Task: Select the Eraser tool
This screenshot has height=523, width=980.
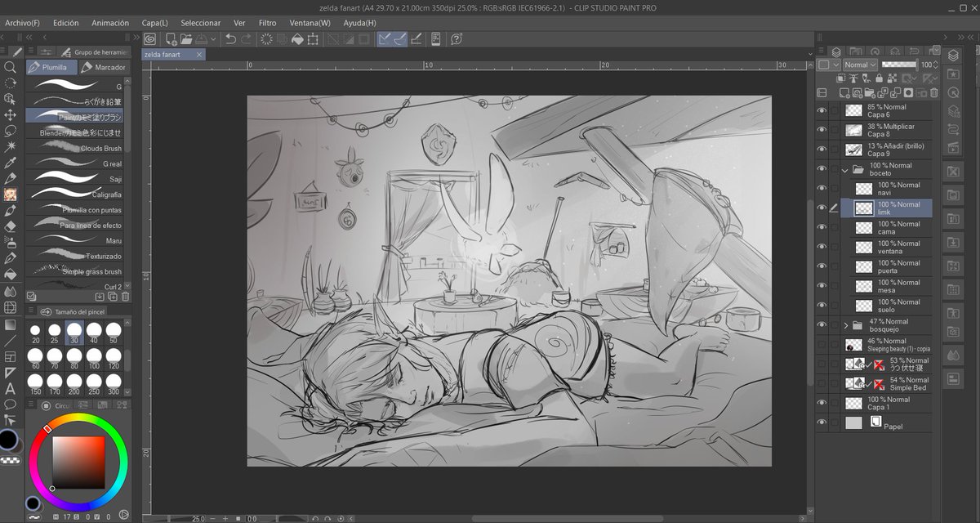Action: click(x=11, y=226)
